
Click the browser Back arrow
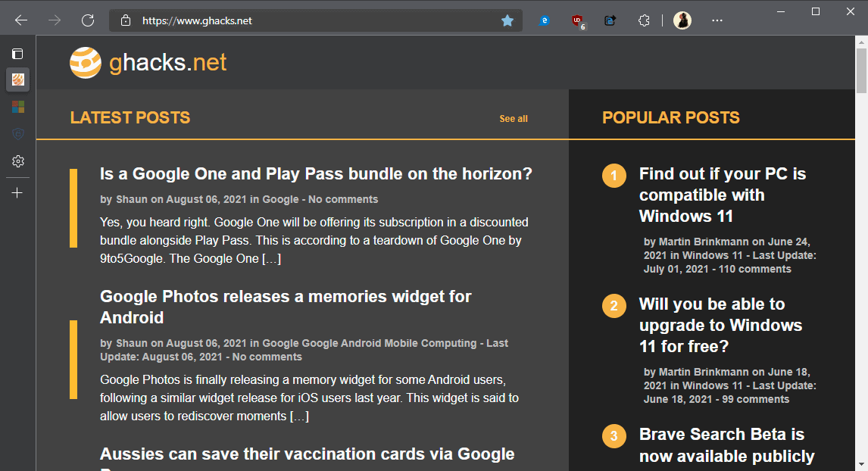[21, 20]
